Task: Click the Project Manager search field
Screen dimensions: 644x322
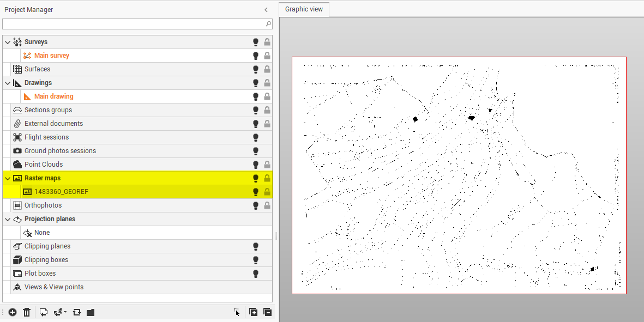Action: point(133,24)
